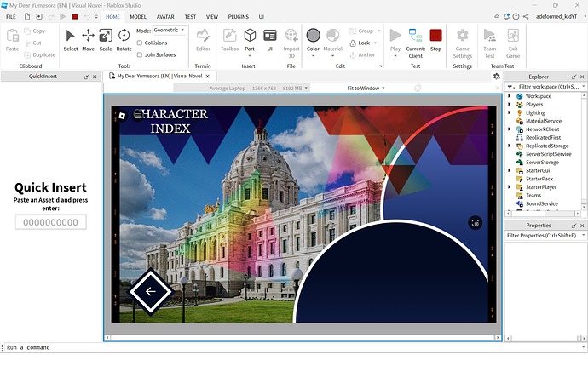The height and width of the screenshot is (366, 588).
Task: Open the Material picker
Action: 332,35
